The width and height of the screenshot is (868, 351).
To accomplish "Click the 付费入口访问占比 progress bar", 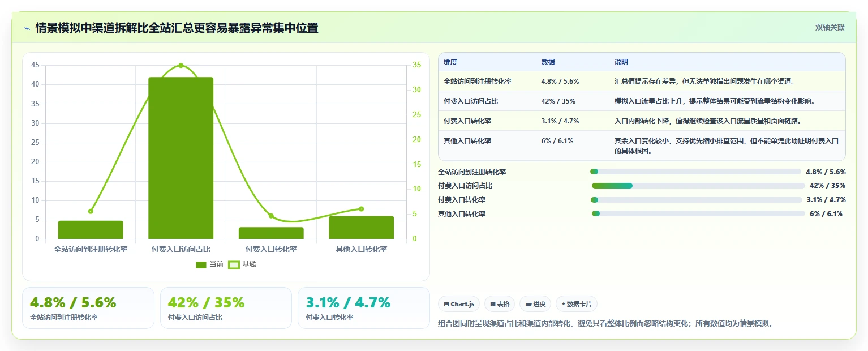I will 698,186.
